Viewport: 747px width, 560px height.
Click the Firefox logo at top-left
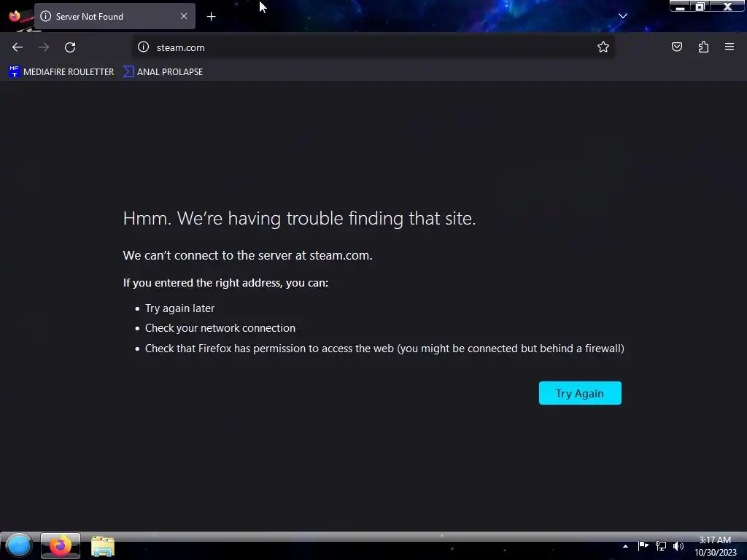(15, 16)
